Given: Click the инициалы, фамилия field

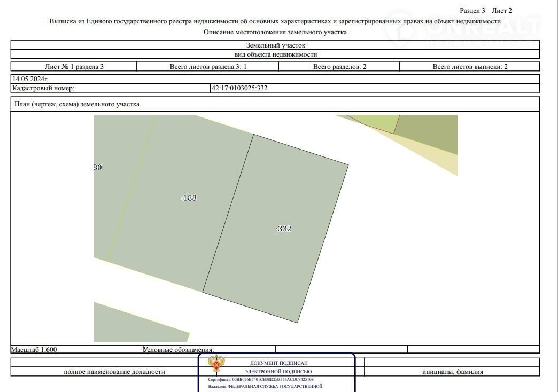Looking at the screenshot, I should click(452, 372).
